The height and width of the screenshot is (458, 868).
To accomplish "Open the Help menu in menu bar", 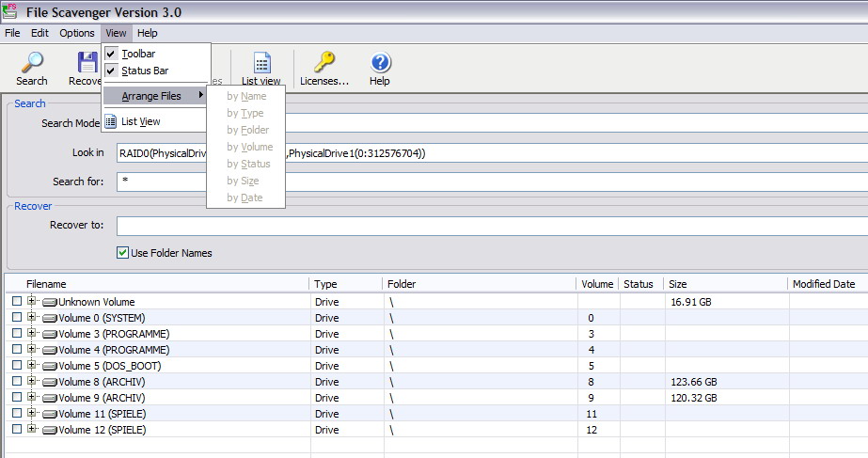I will (x=148, y=33).
